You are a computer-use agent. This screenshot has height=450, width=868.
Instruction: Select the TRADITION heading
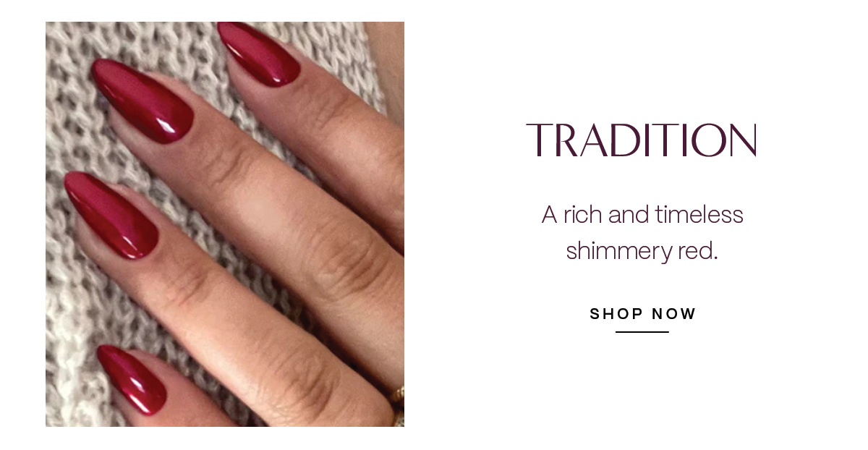(x=641, y=140)
